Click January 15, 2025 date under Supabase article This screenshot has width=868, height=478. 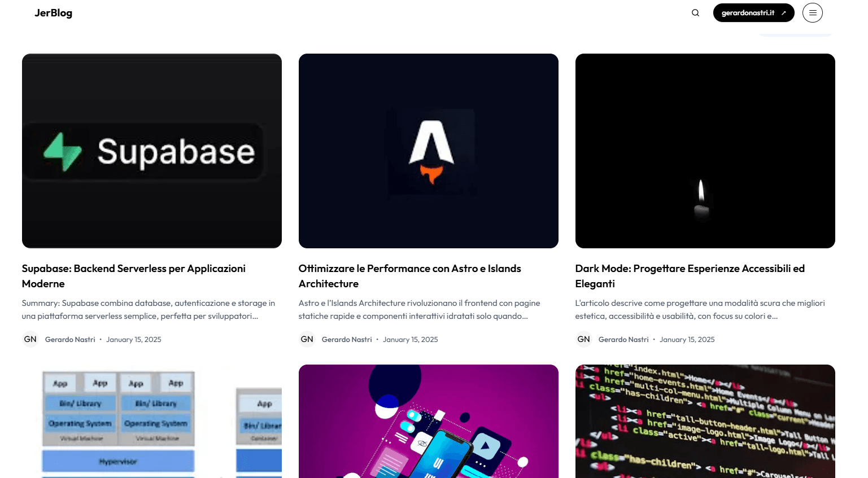134,340
